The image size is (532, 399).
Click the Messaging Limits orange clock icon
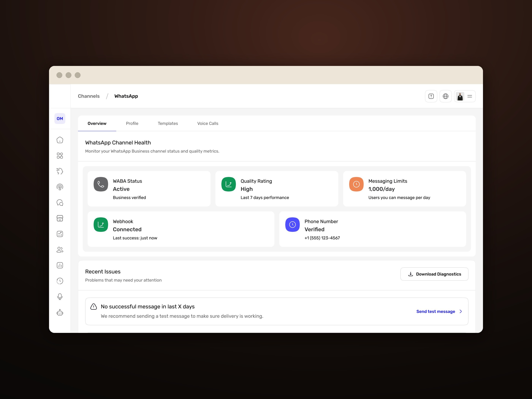click(356, 184)
